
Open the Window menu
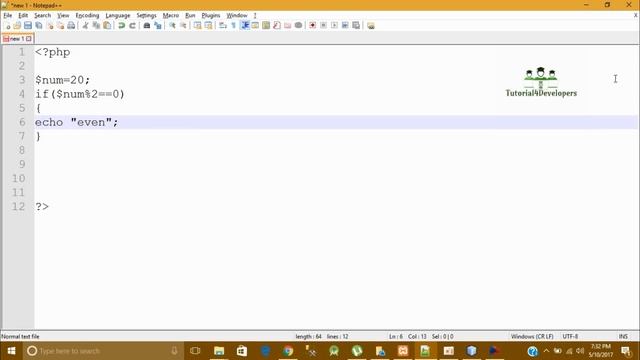pos(237,16)
